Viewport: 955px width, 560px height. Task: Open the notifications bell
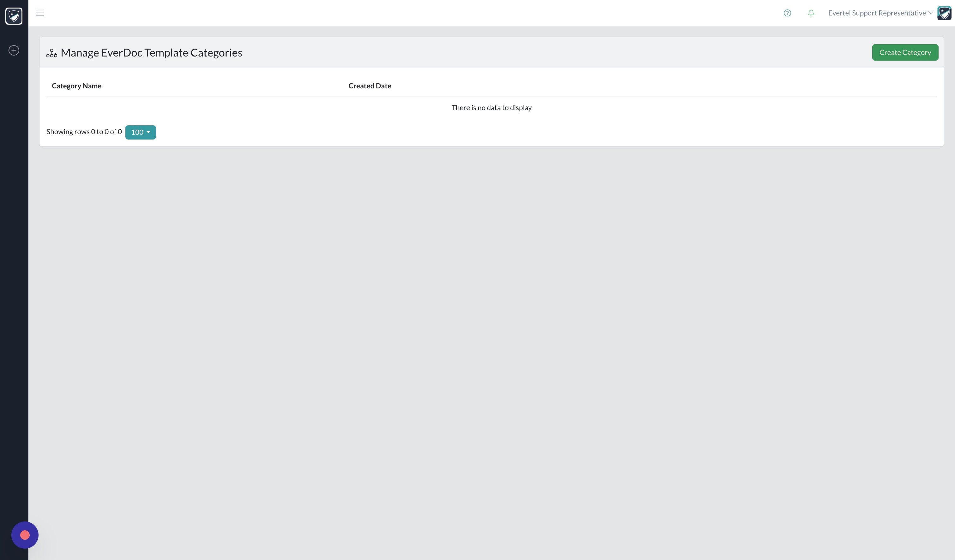coord(811,13)
